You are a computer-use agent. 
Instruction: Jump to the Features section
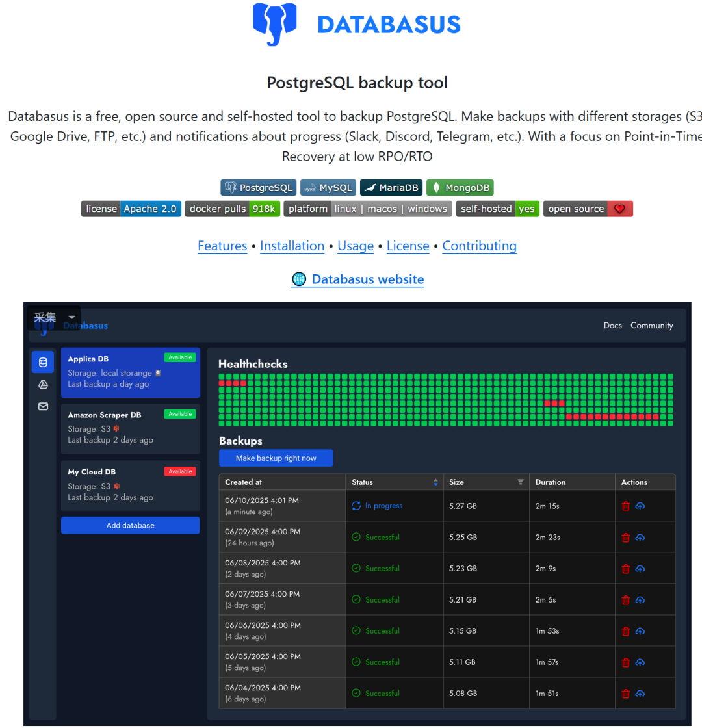click(222, 246)
